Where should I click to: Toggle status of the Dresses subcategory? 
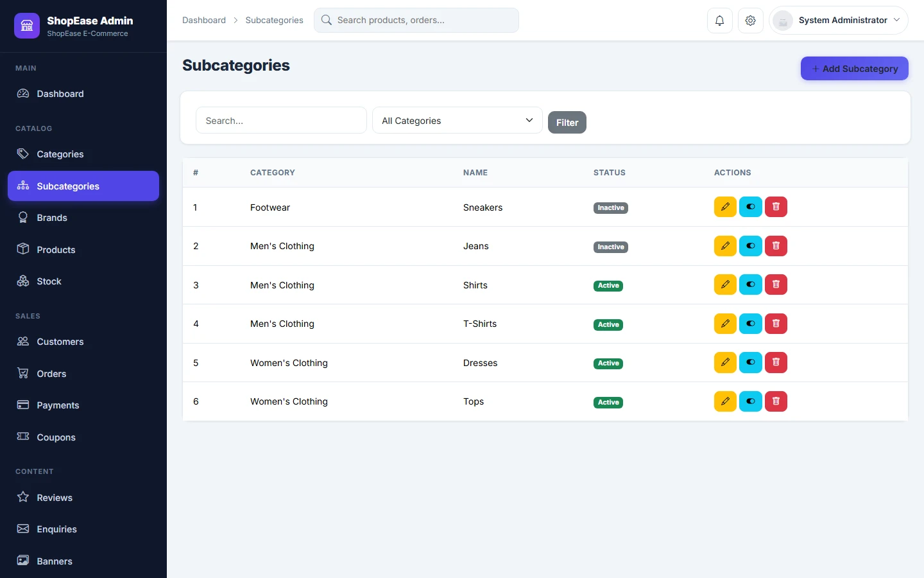click(x=751, y=362)
